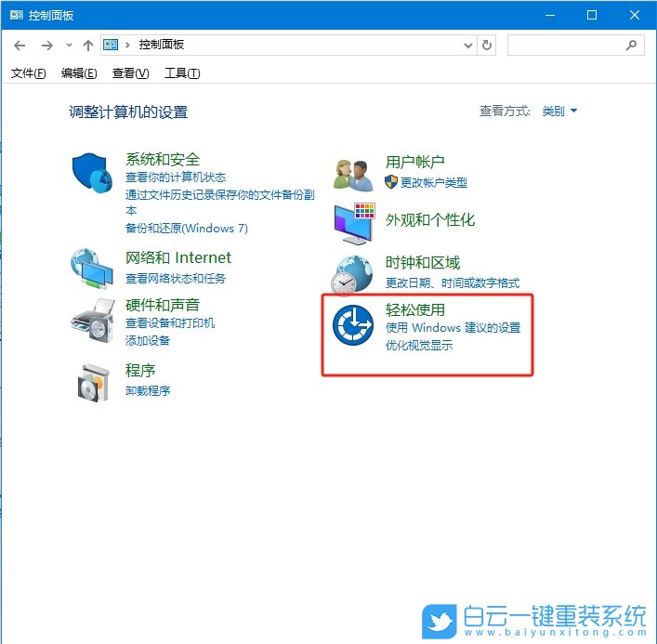Open 使用 Windows 建议的设置 link

453,328
